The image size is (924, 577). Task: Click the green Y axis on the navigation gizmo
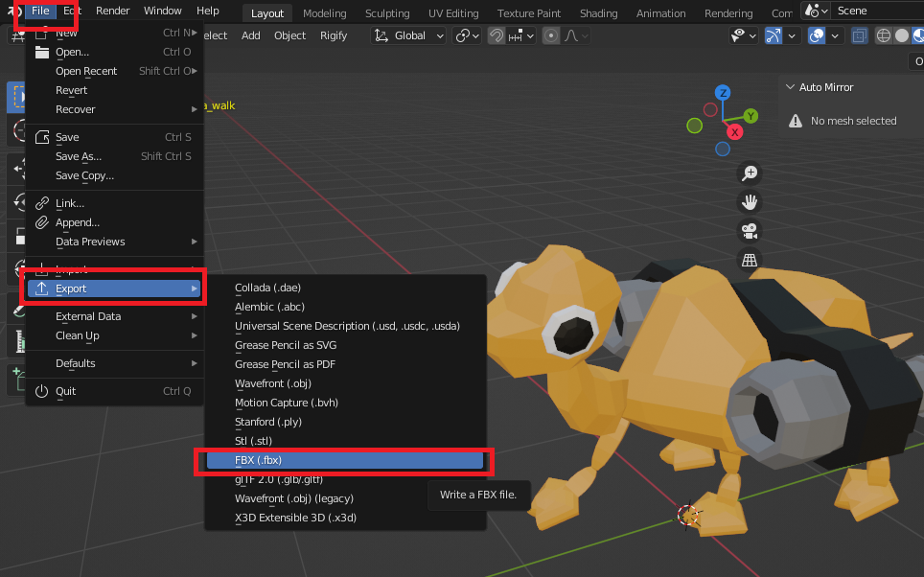[751, 115]
